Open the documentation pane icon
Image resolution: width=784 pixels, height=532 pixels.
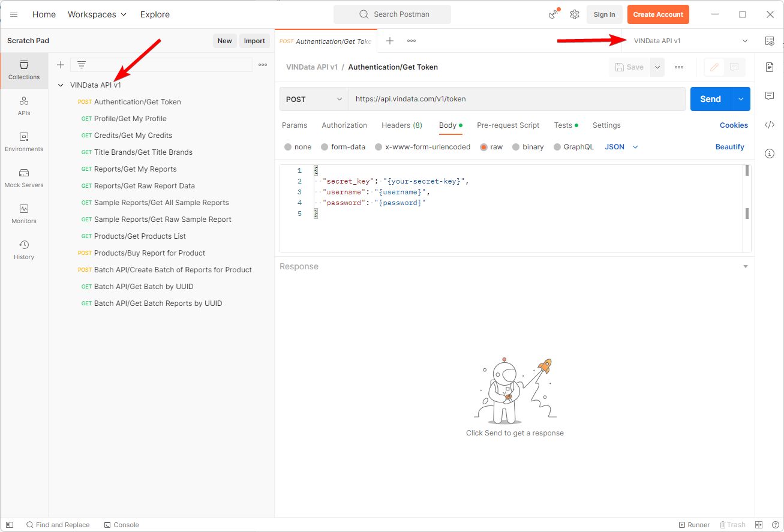click(x=770, y=67)
